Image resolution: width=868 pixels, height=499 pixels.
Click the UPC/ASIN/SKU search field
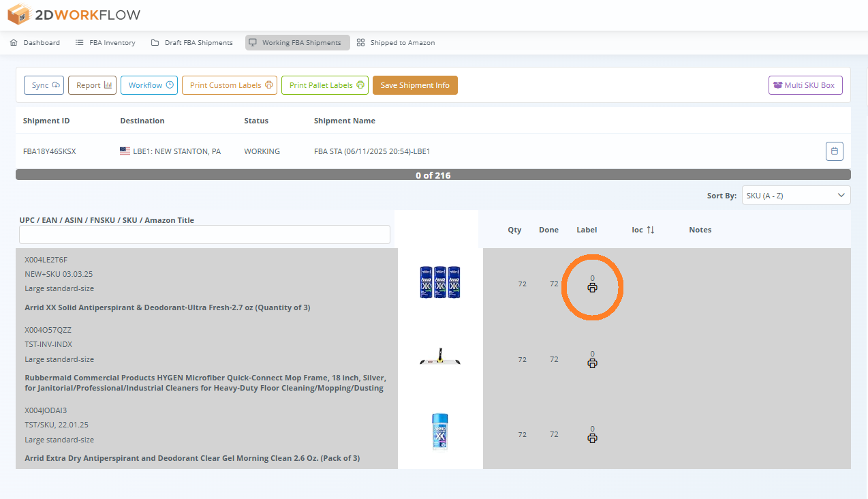tap(204, 234)
